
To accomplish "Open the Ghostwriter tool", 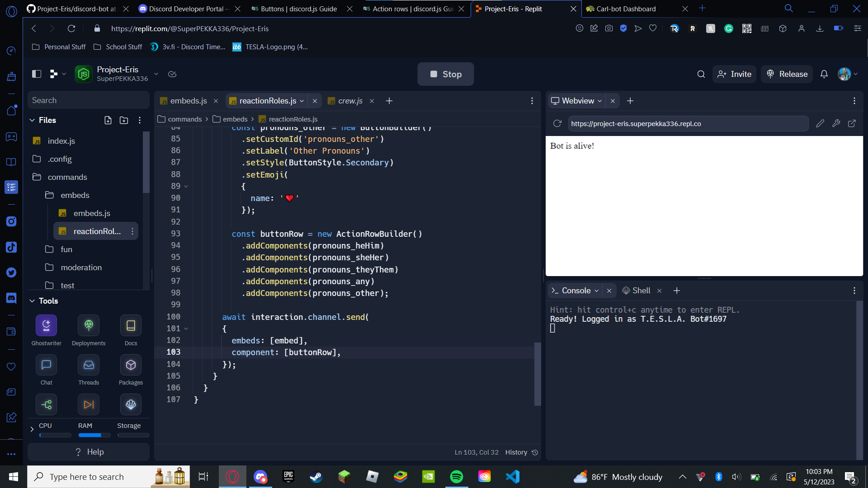I will (x=46, y=325).
